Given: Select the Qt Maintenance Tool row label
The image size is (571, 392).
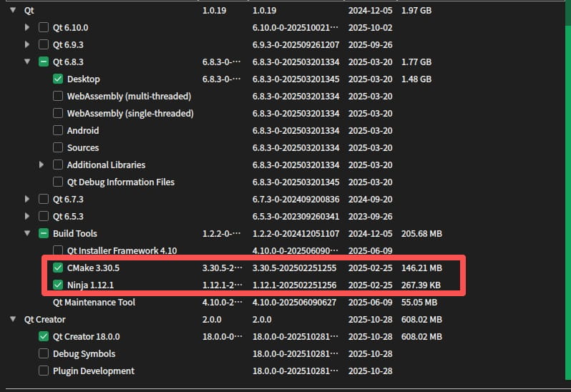Looking at the screenshot, I should 94,302.
